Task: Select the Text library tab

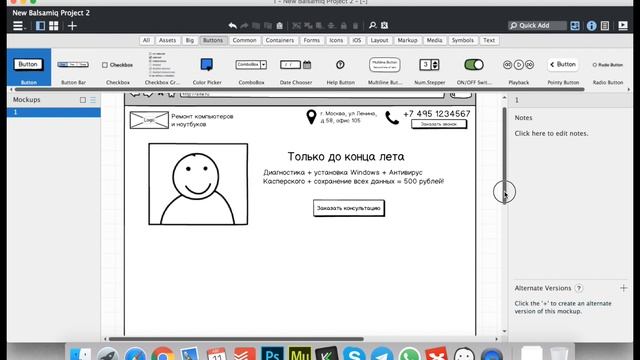Action: tap(489, 40)
